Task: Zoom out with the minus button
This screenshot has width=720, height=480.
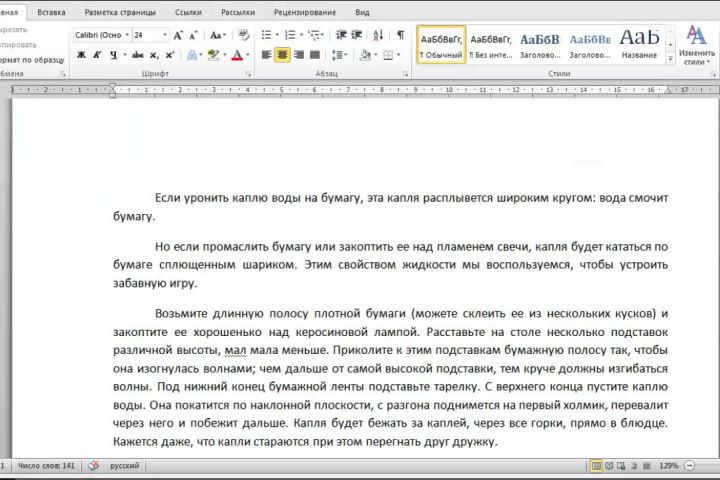Action: click(x=689, y=466)
